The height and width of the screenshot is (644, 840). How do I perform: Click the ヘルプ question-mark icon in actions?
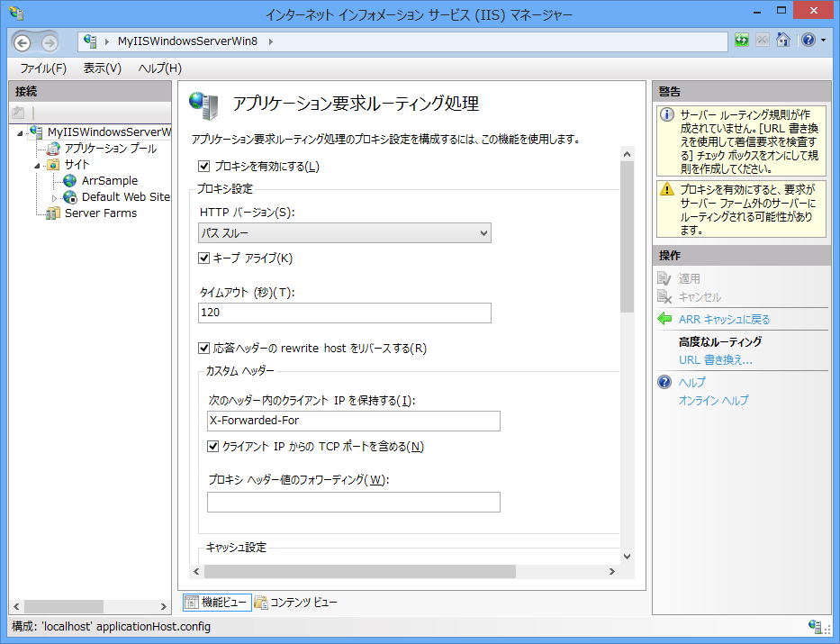pos(664,382)
